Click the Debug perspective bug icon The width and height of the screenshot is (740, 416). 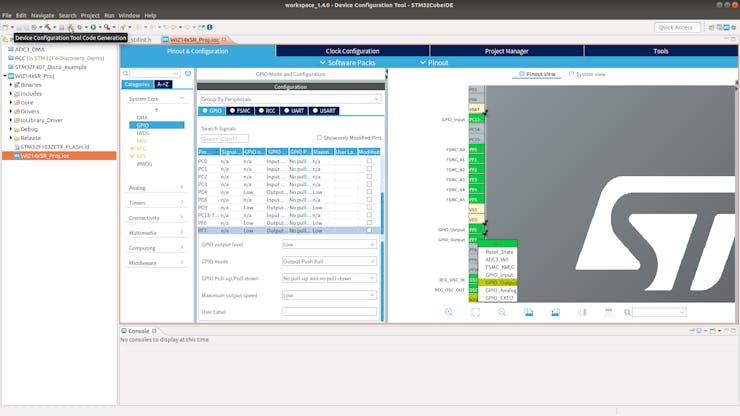[733, 27]
